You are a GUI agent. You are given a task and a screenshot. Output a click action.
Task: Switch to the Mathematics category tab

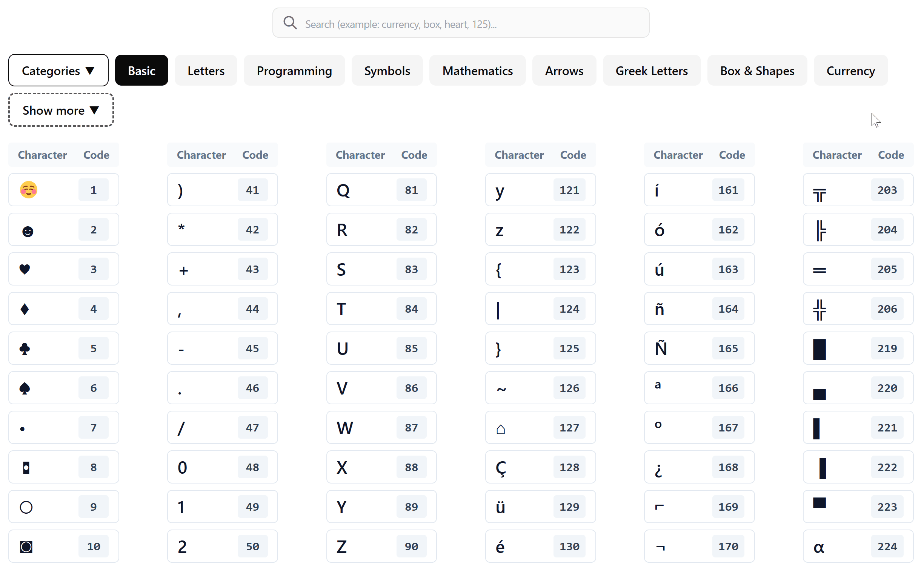tap(477, 71)
